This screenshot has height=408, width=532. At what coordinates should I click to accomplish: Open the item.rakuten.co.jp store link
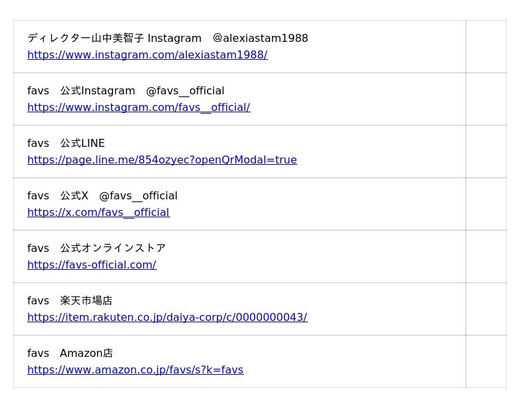tap(167, 318)
